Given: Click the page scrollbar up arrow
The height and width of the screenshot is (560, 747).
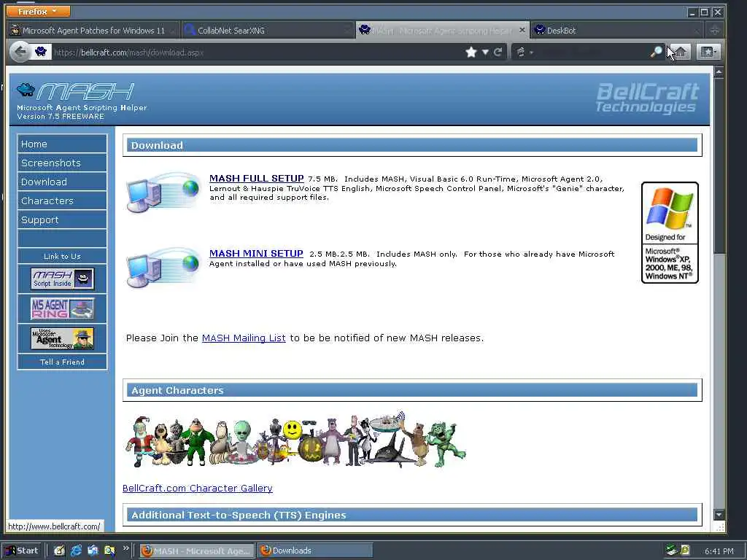Looking at the screenshot, I should (x=719, y=72).
